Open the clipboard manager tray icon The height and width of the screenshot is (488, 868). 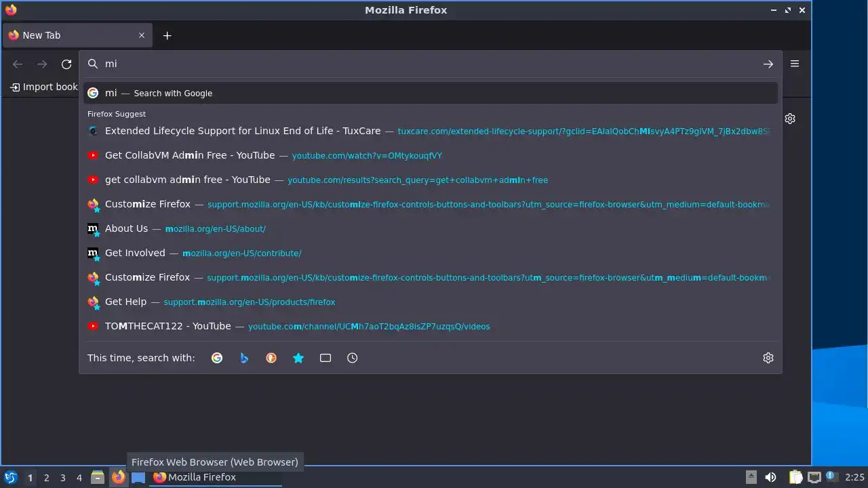click(x=795, y=477)
